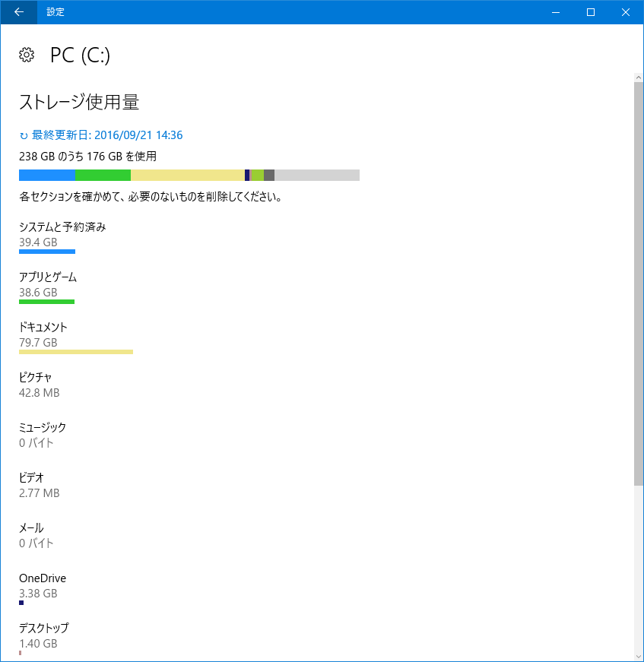Screen dimensions: 644x662
Task: Click the back arrow in title bar
Action: 18,12
